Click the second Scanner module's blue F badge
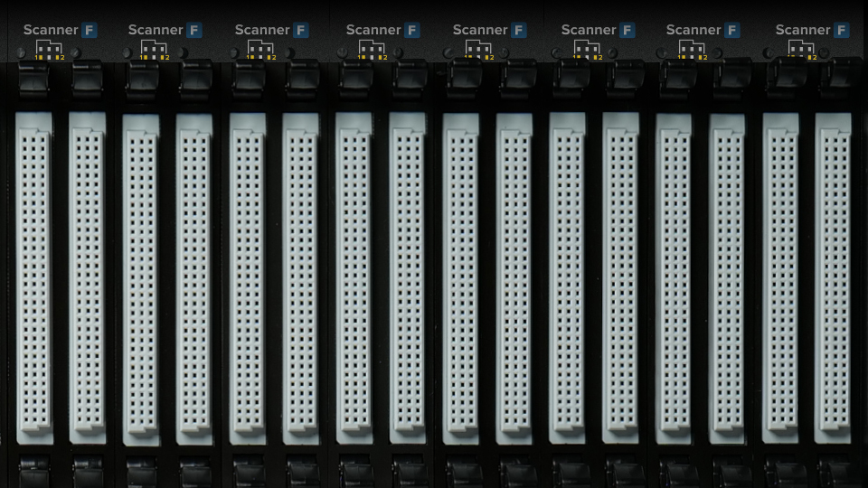 pos(193,30)
